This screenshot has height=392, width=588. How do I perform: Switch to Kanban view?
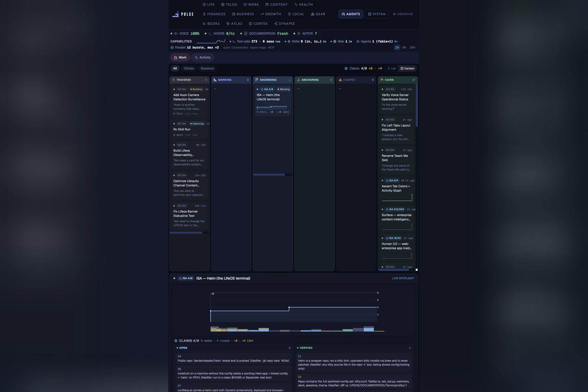tap(407, 69)
